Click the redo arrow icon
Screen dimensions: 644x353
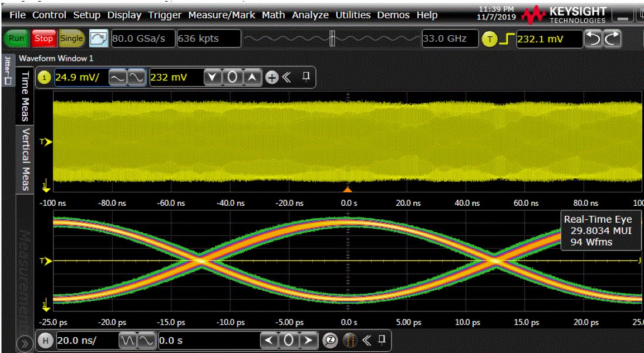click(x=612, y=39)
